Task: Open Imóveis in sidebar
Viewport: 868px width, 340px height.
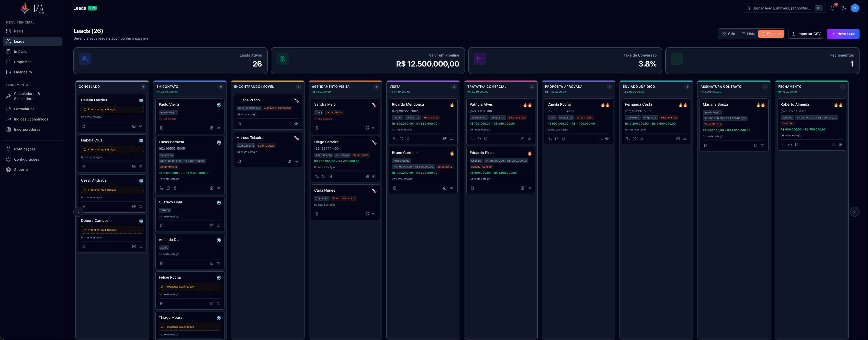Action: click(32, 52)
